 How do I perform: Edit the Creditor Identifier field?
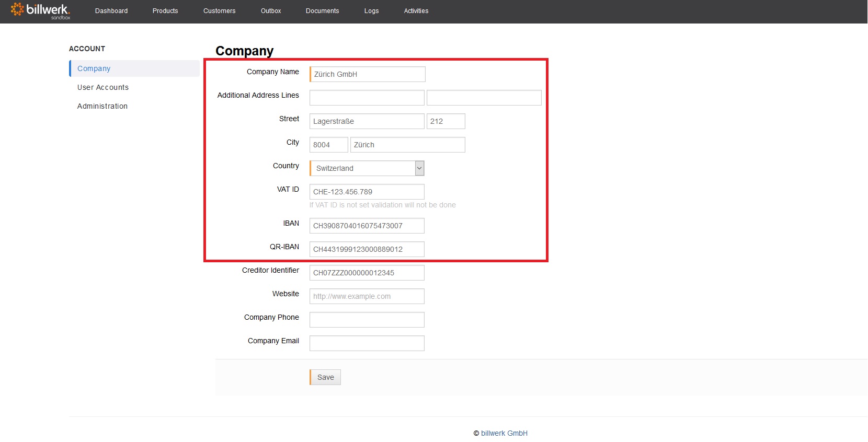click(x=367, y=273)
